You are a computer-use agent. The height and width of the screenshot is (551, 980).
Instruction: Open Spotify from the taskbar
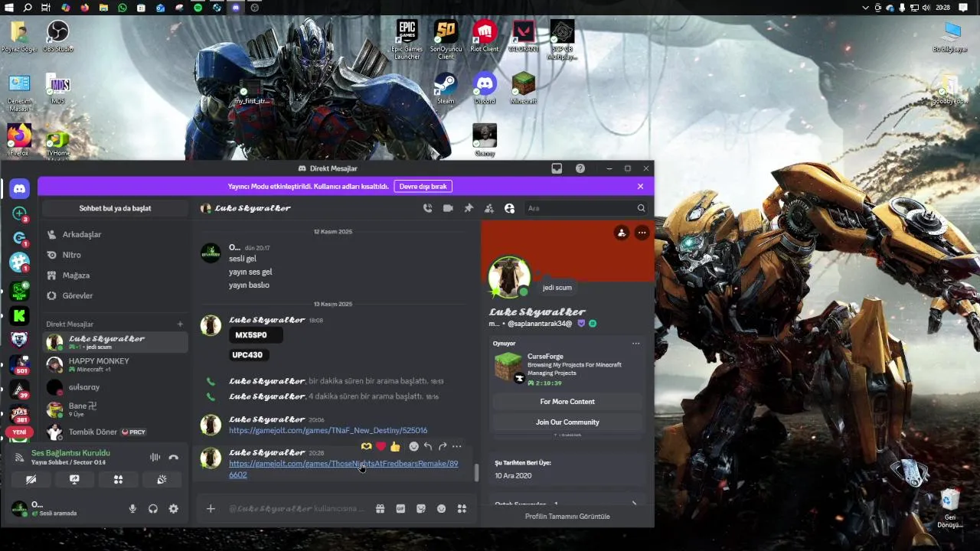click(198, 8)
